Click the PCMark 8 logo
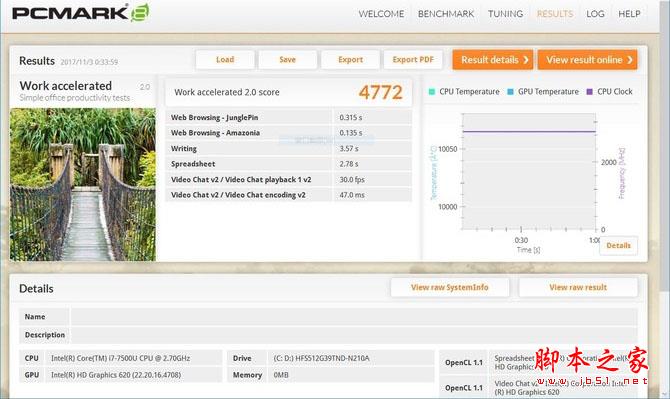This screenshot has width=670, height=399. point(81,12)
